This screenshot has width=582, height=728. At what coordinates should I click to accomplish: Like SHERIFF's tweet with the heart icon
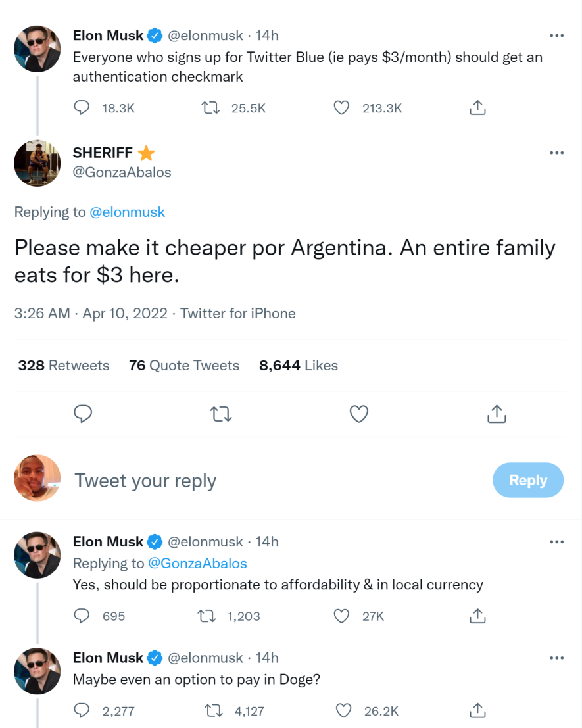pyautogui.click(x=358, y=414)
